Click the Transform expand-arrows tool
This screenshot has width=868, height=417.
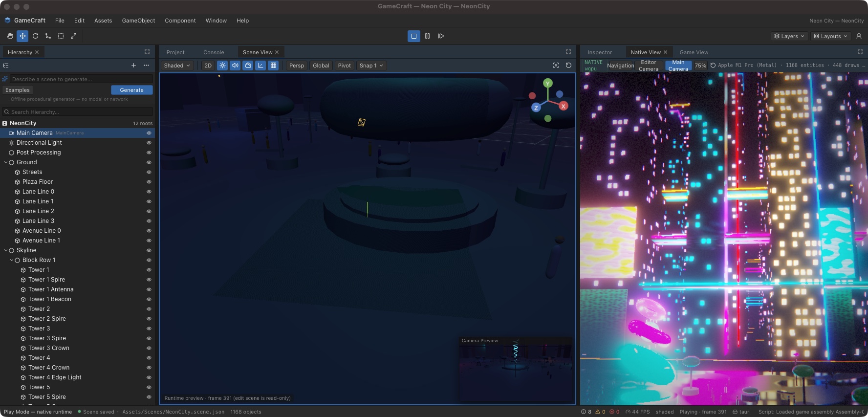tap(73, 36)
